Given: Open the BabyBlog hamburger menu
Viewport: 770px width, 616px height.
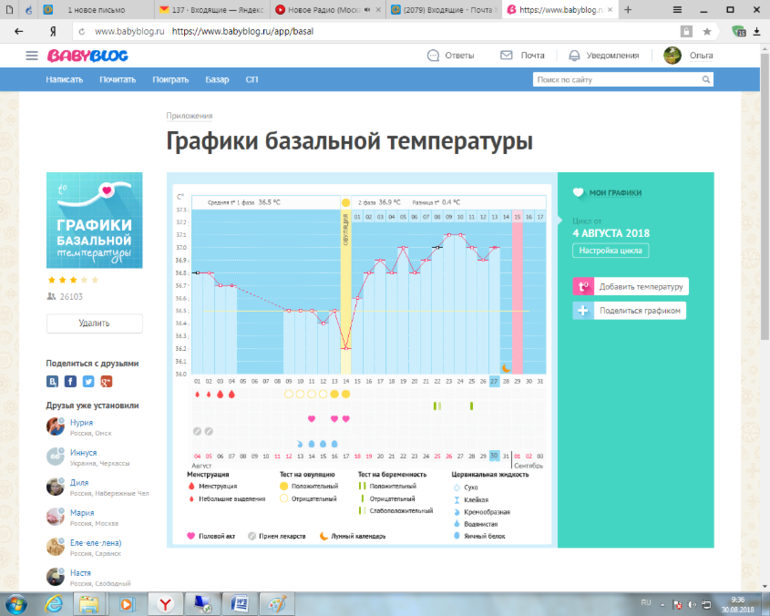Looking at the screenshot, I should pos(32,55).
